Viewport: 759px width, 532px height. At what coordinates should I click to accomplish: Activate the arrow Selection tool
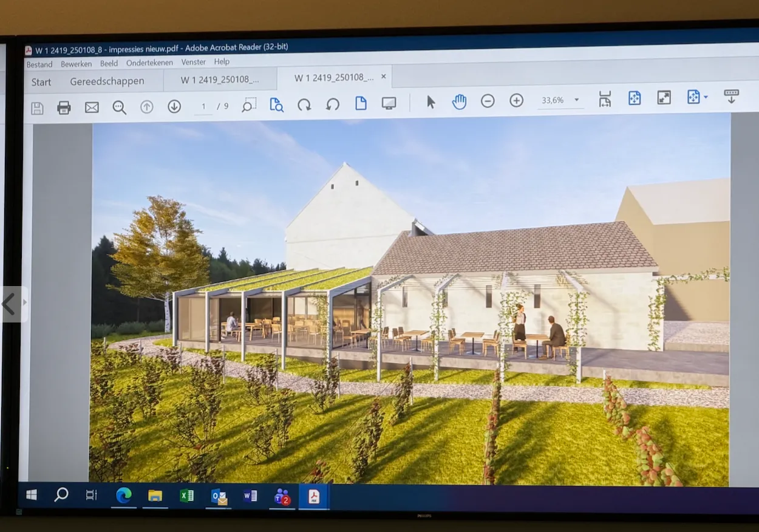(431, 102)
